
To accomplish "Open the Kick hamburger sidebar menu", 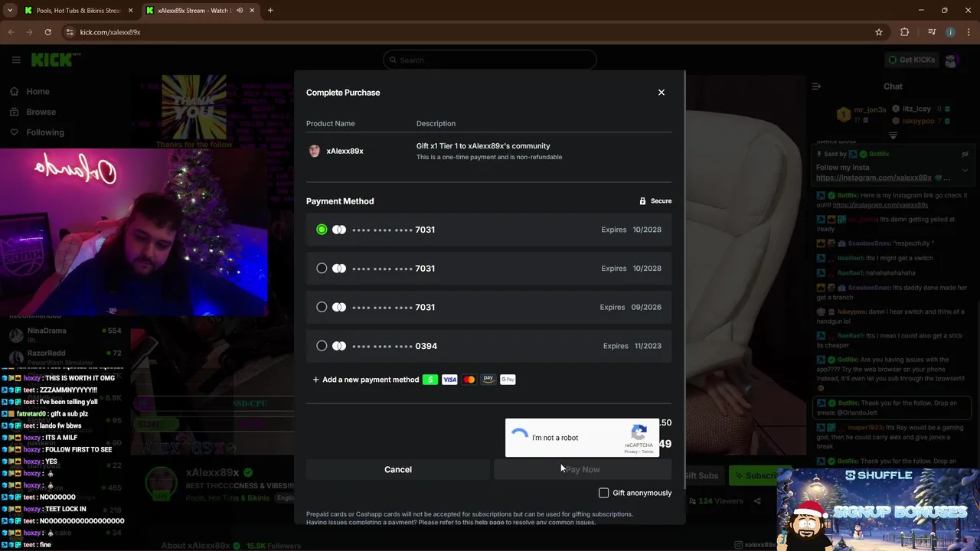I will pos(16,60).
